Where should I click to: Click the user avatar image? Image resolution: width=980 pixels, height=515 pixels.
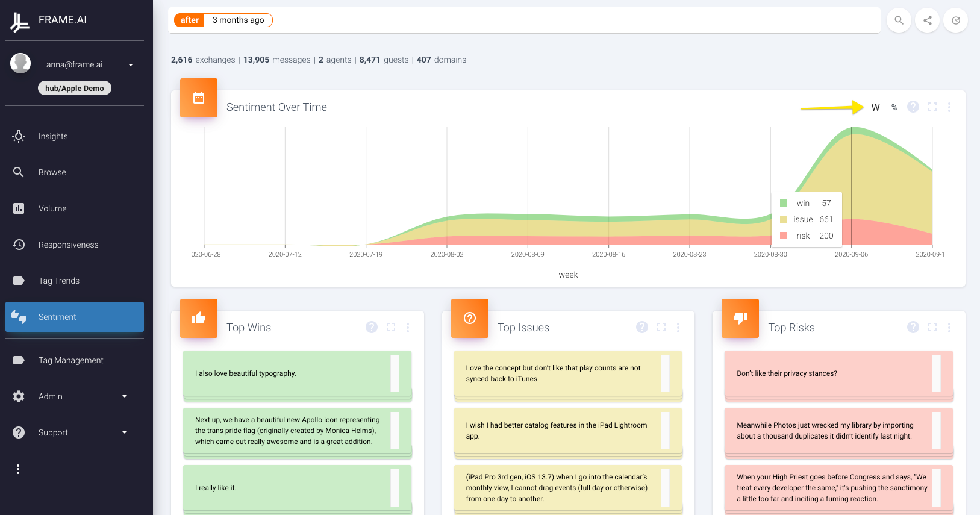tap(20, 63)
